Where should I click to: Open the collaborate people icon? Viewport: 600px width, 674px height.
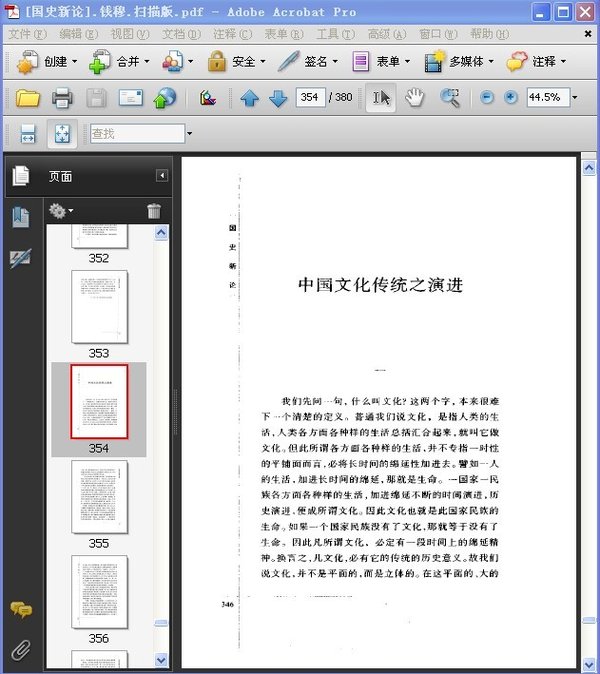(x=173, y=62)
